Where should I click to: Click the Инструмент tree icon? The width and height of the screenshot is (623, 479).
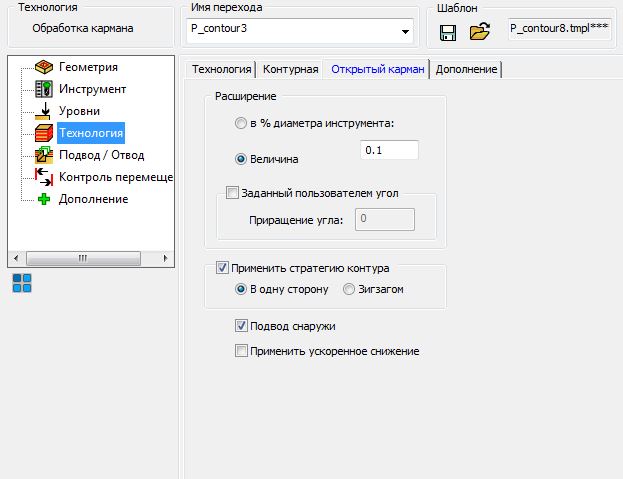click(44, 89)
